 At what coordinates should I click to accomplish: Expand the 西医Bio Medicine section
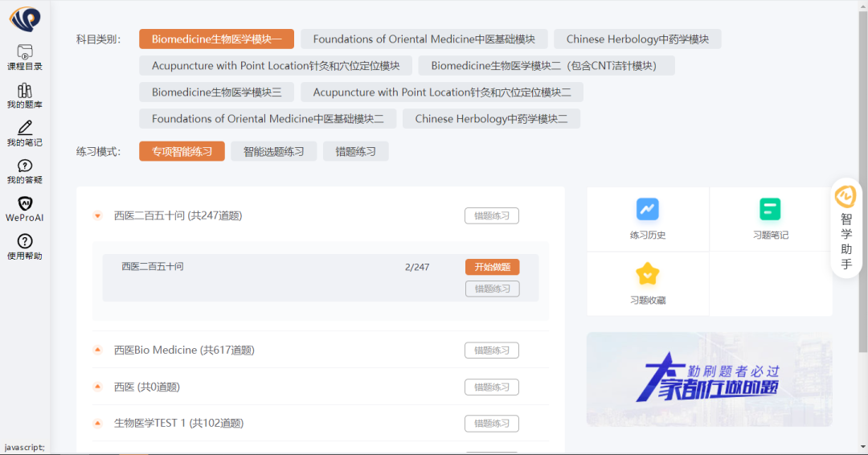[x=97, y=350]
